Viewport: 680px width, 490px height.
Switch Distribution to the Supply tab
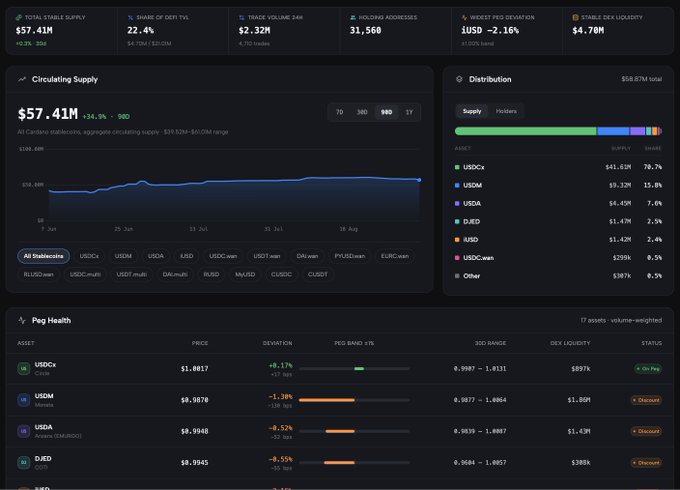click(472, 111)
